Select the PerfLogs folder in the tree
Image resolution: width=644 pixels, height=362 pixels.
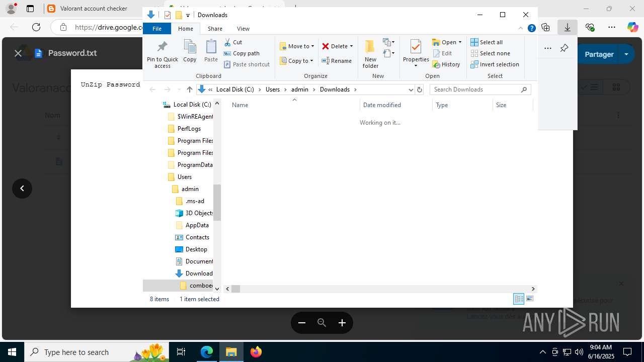pos(189,129)
